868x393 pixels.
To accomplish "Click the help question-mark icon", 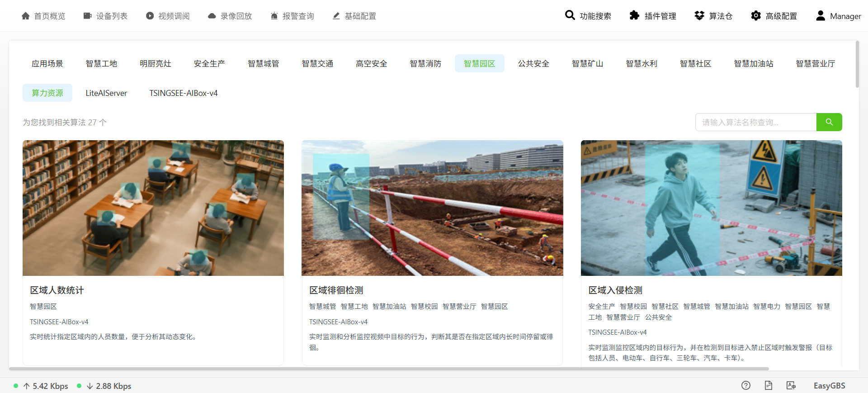I will [x=746, y=385].
